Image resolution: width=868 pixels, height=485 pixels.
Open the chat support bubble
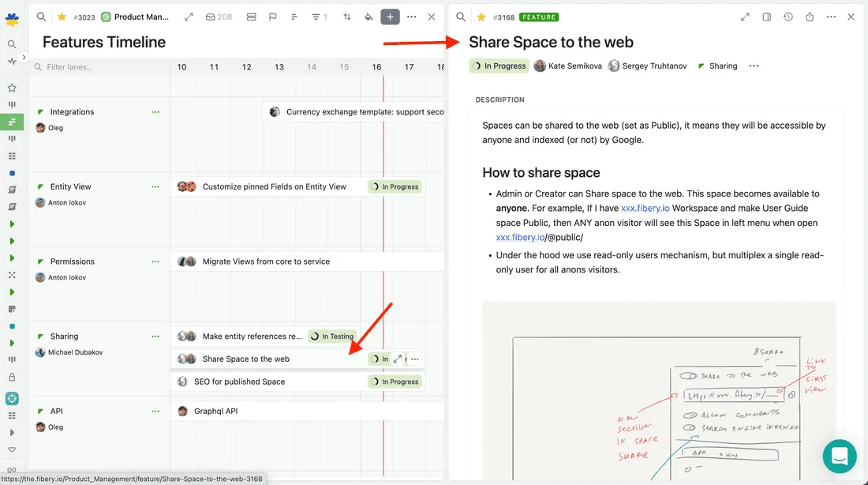[840, 457]
